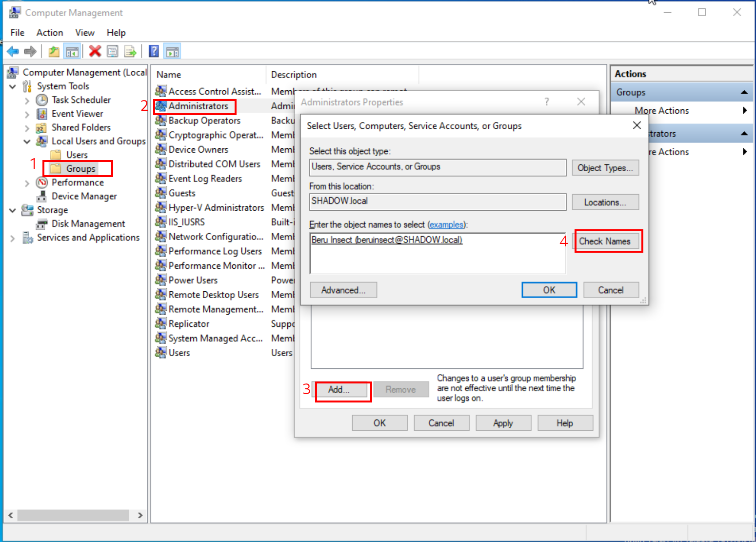Expand the Task Scheduler node
The width and height of the screenshot is (756, 542).
click(x=27, y=100)
